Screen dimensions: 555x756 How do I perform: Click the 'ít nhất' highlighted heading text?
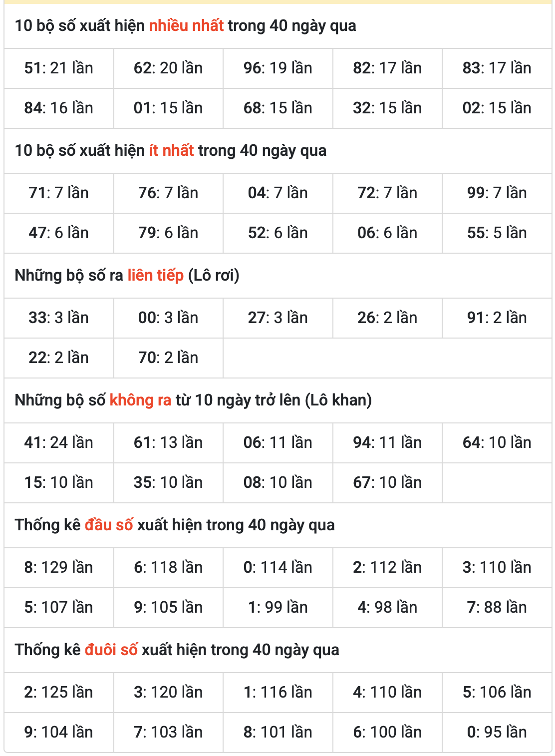[x=171, y=150]
